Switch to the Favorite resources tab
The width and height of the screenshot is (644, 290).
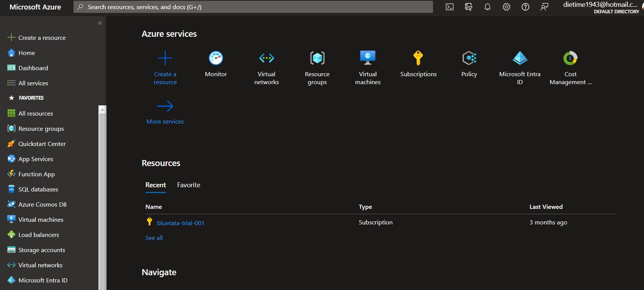click(x=189, y=185)
